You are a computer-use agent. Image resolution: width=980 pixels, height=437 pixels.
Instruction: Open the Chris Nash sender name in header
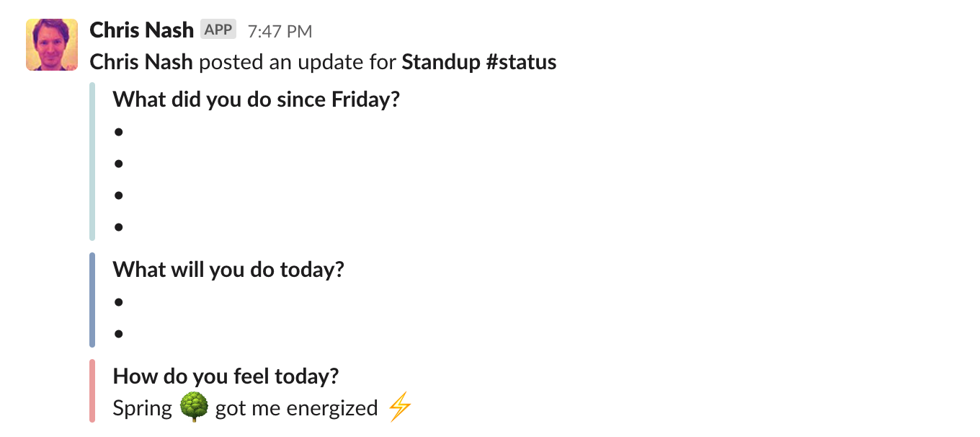coord(142,30)
